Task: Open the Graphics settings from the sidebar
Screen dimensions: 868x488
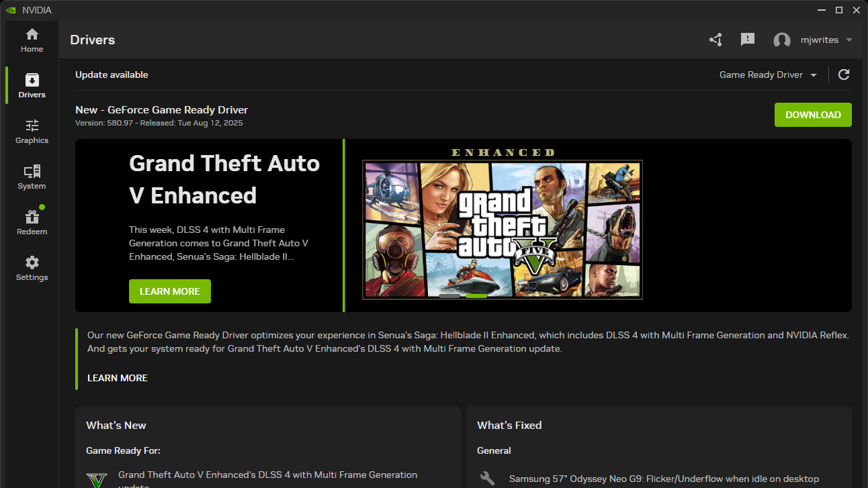Action: coord(31,132)
